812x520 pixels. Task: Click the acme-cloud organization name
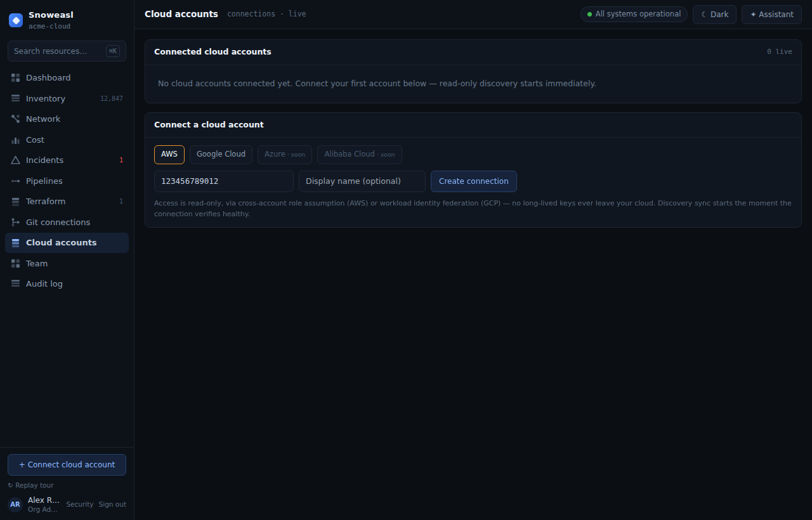click(49, 26)
